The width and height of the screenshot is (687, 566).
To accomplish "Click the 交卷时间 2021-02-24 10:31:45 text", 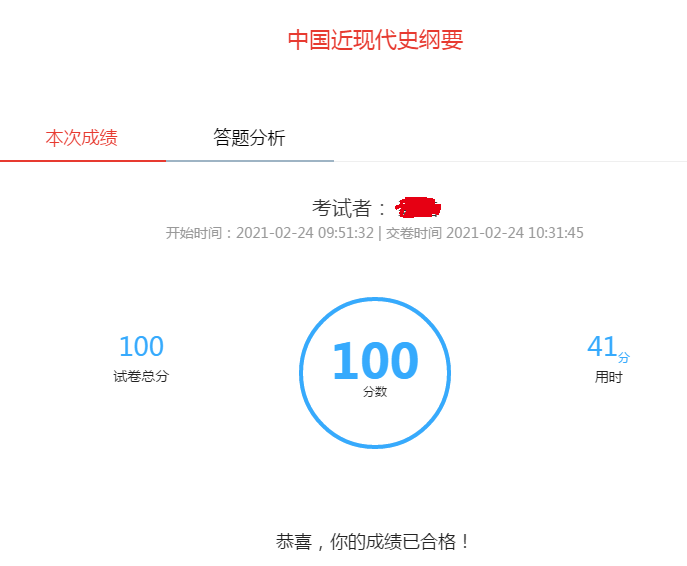I will pos(485,233).
